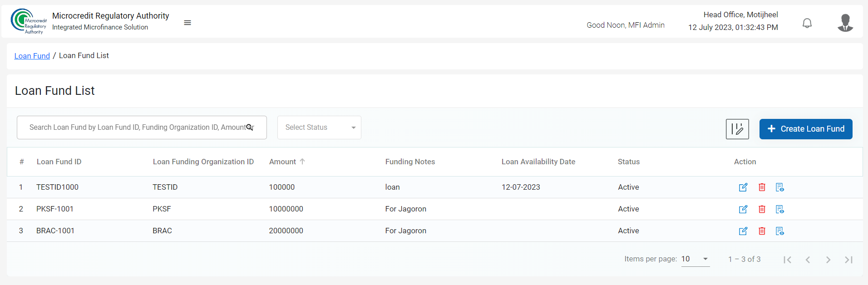
Task: Click the amount 100000
Action: click(x=281, y=187)
